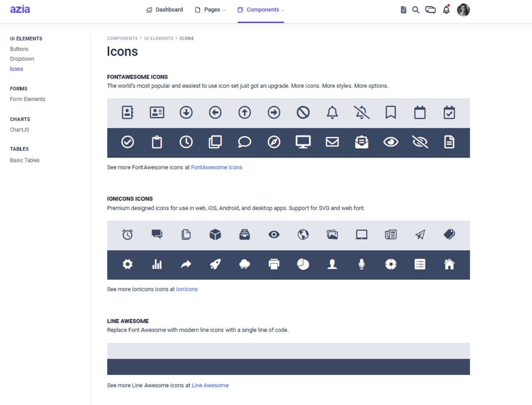Image resolution: width=532 pixels, height=405 pixels.
Task: Click the paper plane icon in the Ionicons set
Action: 420,235
